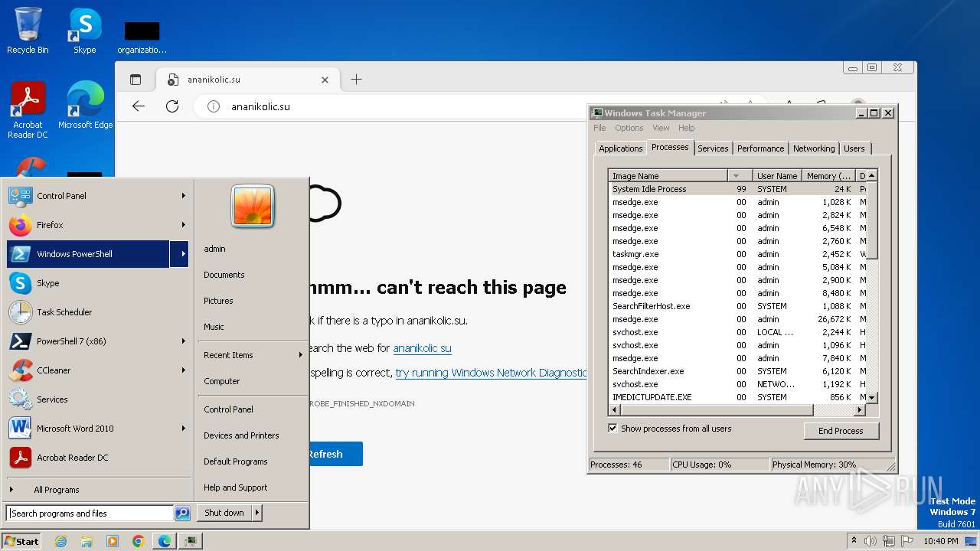This screenshot has width=980, height=551.
Task: Switch to Performance tab
Action: [761, 148]
